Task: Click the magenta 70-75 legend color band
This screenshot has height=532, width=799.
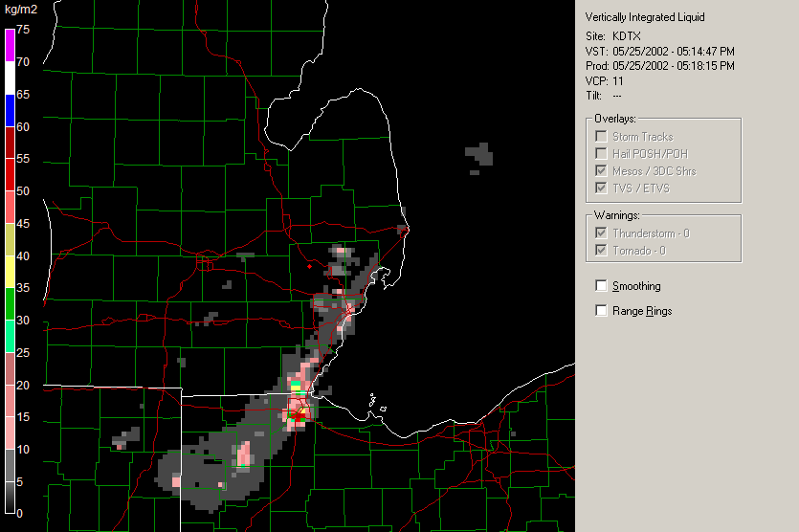Action: point(11,45)
